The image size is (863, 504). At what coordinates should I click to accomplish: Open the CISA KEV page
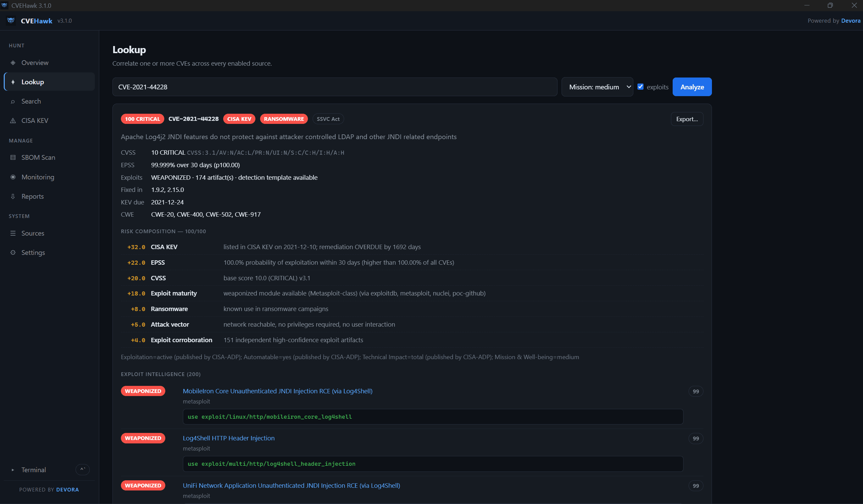pyautogui.click(x=49, y=120)
